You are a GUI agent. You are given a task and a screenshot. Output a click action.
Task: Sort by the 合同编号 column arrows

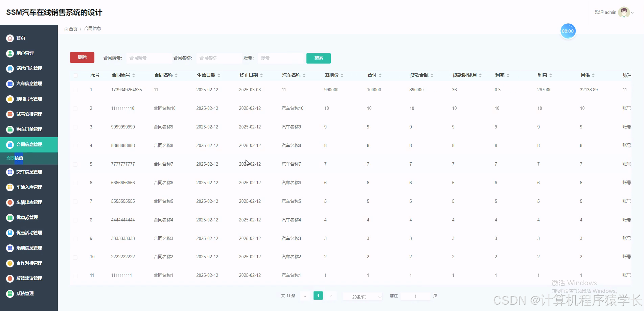pyautogui.click(x=134, y=75)
